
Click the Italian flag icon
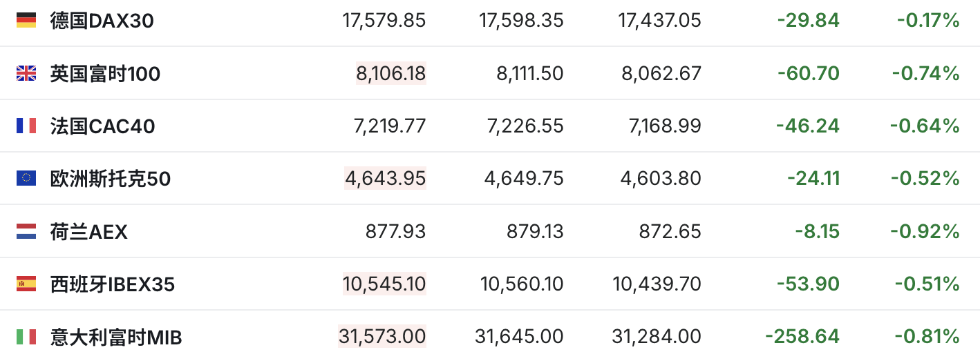click(x=26, y=337)
